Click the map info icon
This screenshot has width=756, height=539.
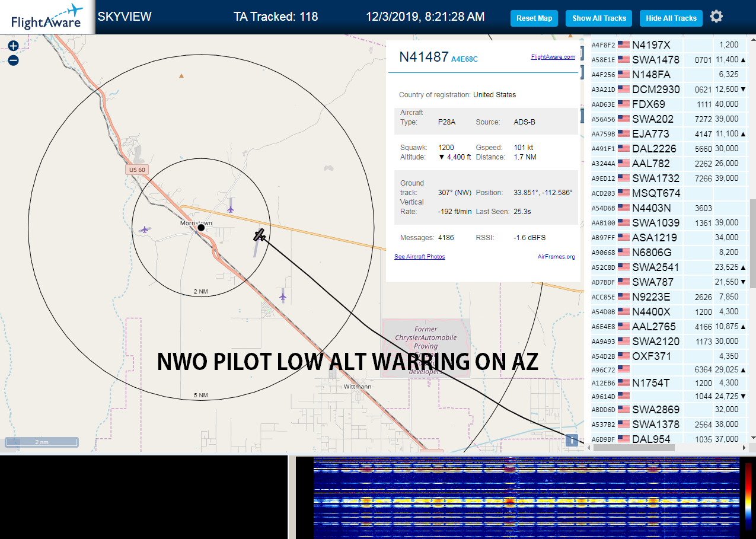pos(571,440)
